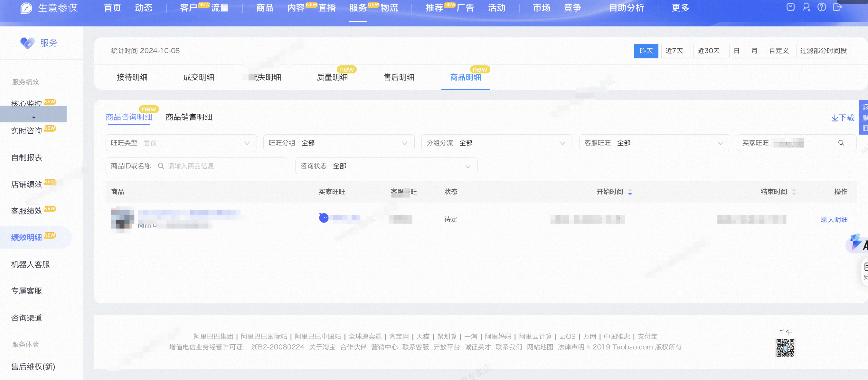Open the 聊天明细 link in row
The width and height of the screenshot is (868, 380).
pyautogui.click(x=834, y=219)
